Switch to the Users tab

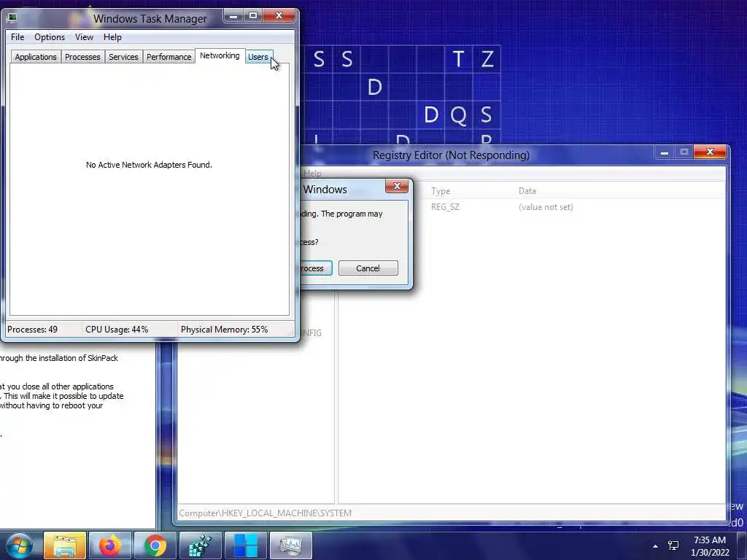click(258, 57)
